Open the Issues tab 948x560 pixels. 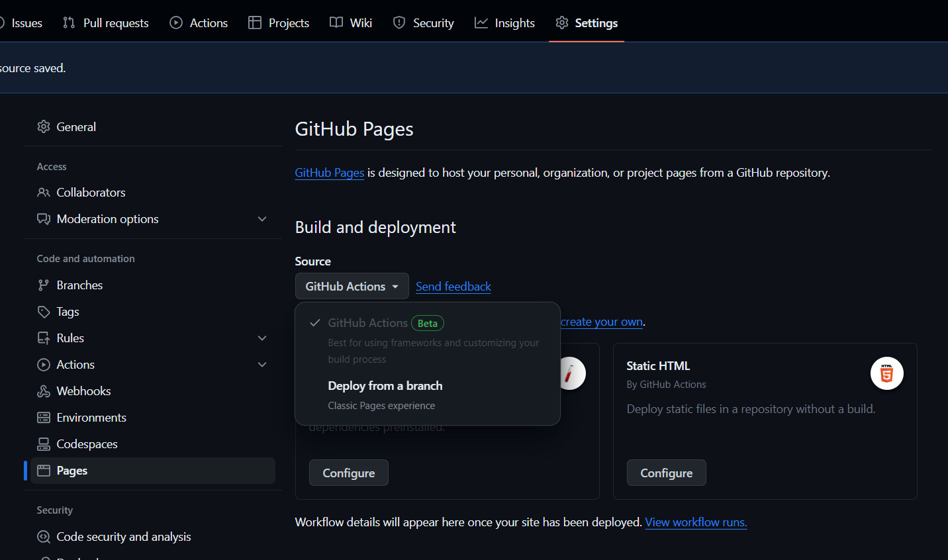tap(21, 23)
